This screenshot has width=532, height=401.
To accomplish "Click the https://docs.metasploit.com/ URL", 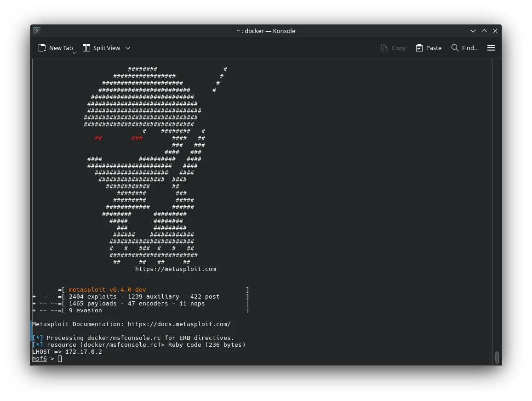I will (179, 324).
